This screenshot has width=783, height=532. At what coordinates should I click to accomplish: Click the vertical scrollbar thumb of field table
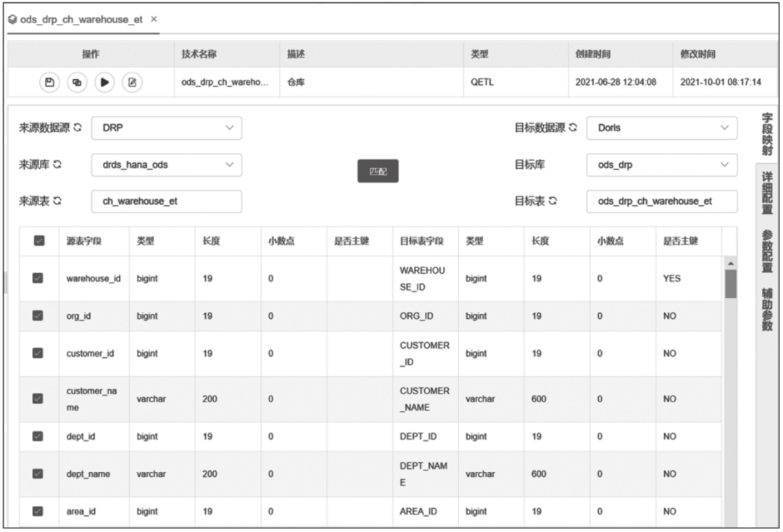coord(731,283)
